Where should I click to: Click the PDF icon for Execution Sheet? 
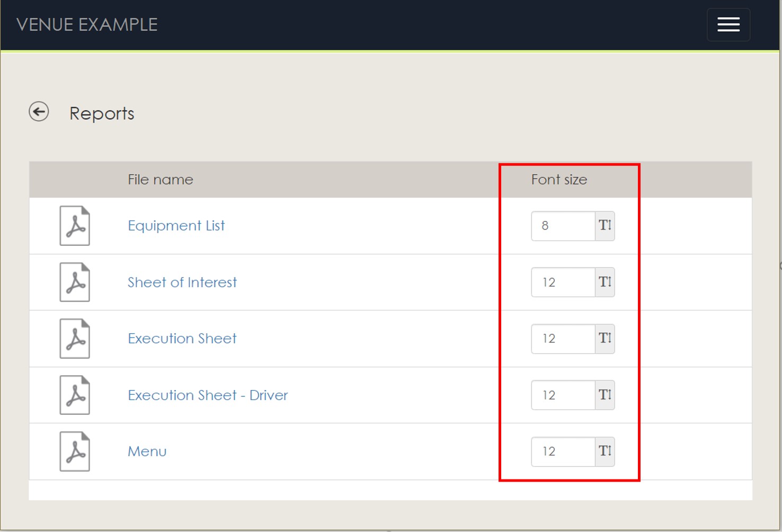click(75, 339)
